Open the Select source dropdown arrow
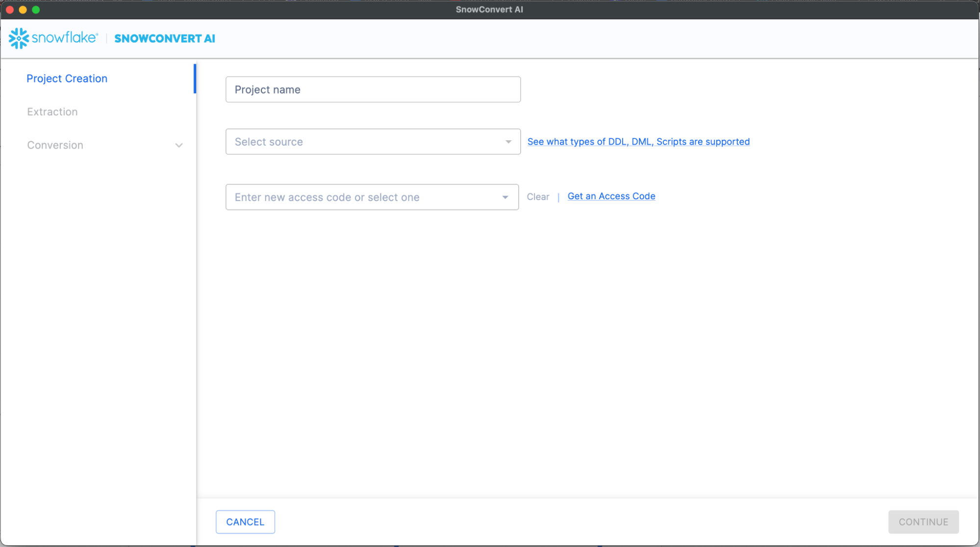 pyautogui.click(x=508, y=142)
